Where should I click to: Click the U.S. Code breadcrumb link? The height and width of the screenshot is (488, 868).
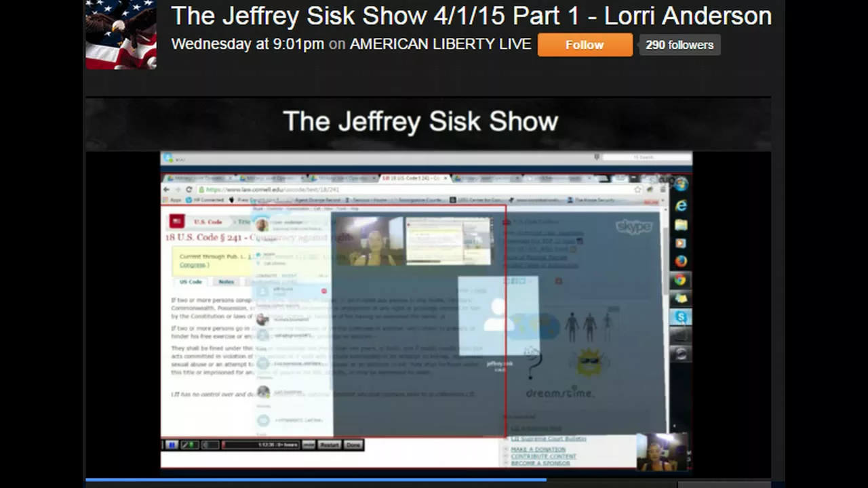(208, 222)
